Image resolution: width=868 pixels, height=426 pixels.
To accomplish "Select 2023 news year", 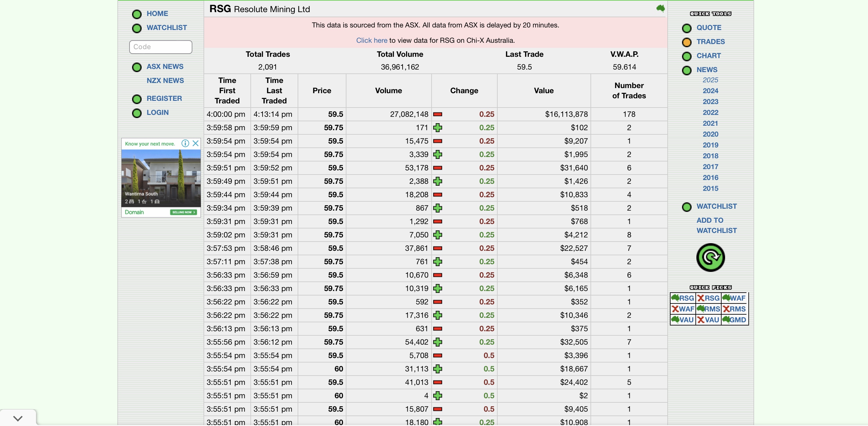I will point(710,101).
